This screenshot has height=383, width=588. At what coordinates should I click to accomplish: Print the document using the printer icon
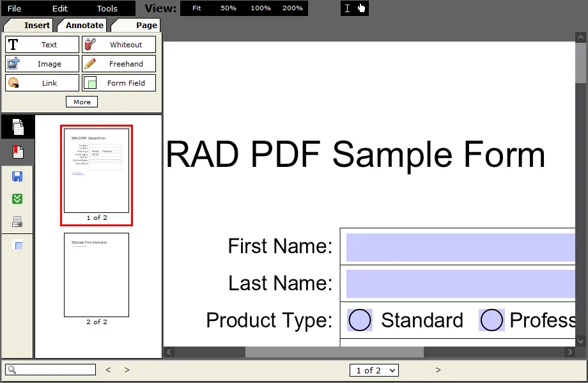tap(17, 221)
